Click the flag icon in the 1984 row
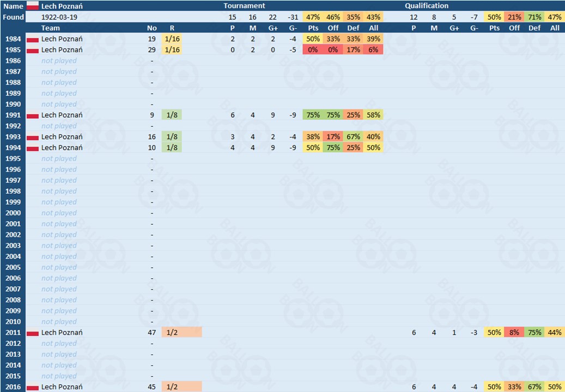This screenshot has width=565, height=392. pyautogui.click(x=33, y=39)
